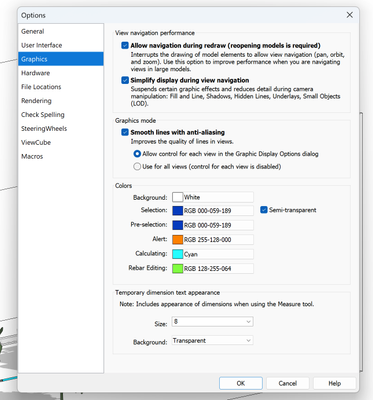Select the Graphics category in sidebar

pyautogui.click(x=61, y=59)
